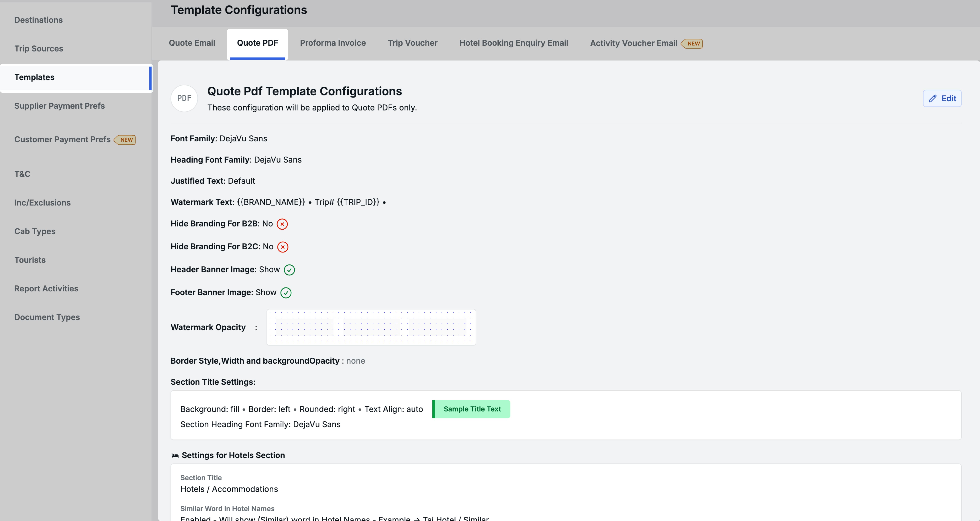This screenshot has height=521, width=980.
Task: Click the Edit button
Action: pos(942,98)
